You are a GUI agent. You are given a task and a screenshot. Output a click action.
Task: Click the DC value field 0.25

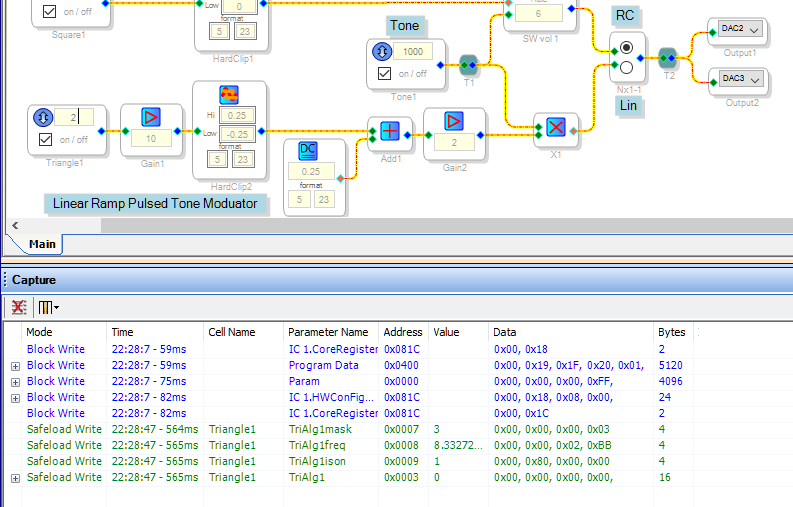click(x=311, y=172)
